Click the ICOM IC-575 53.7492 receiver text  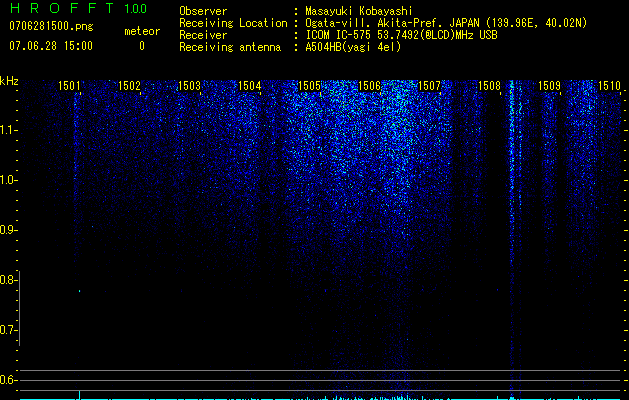401,35
